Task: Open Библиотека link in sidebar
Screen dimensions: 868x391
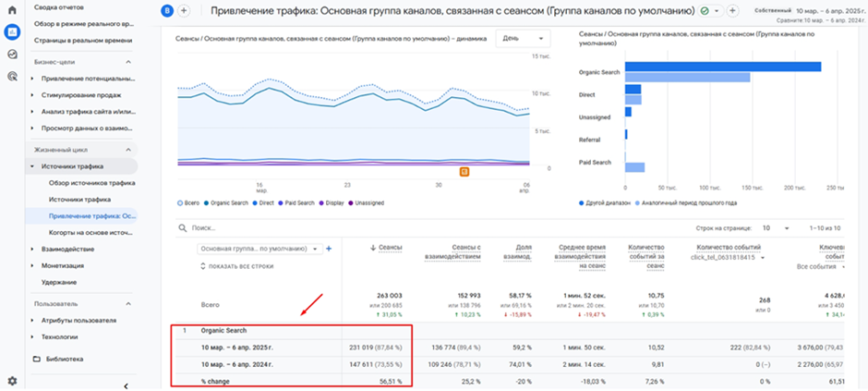Action: coord(65,359)
